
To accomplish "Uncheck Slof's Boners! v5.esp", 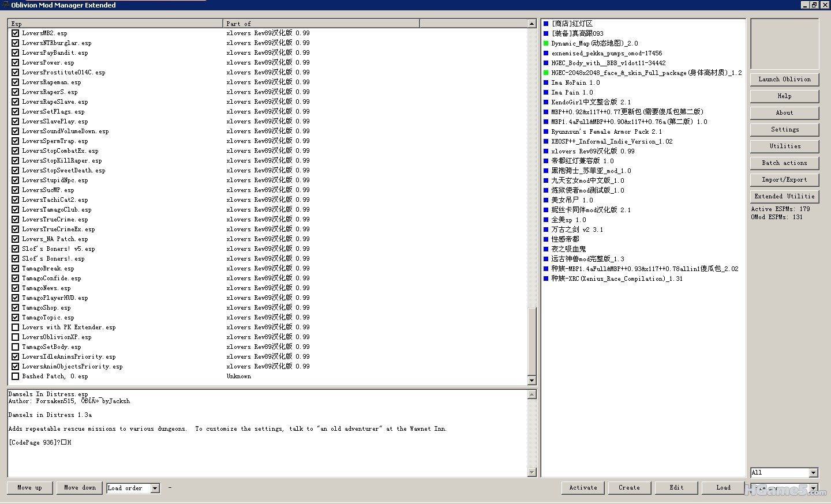I will click(16, 249).
